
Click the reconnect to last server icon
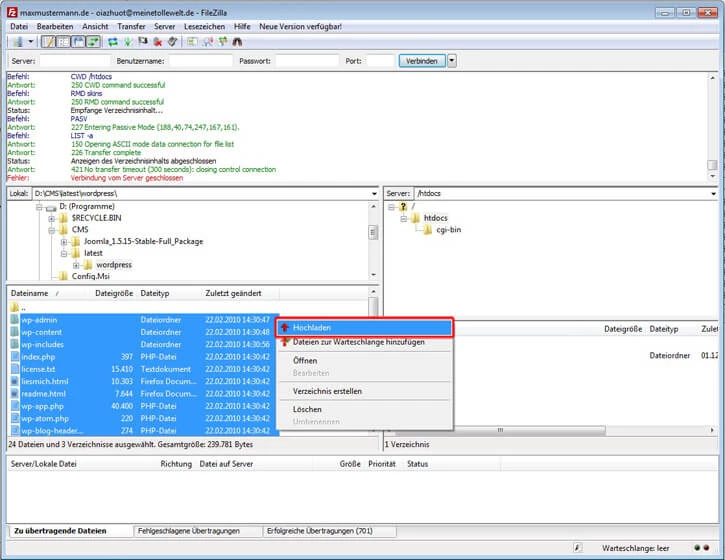[x=172, y=42]
